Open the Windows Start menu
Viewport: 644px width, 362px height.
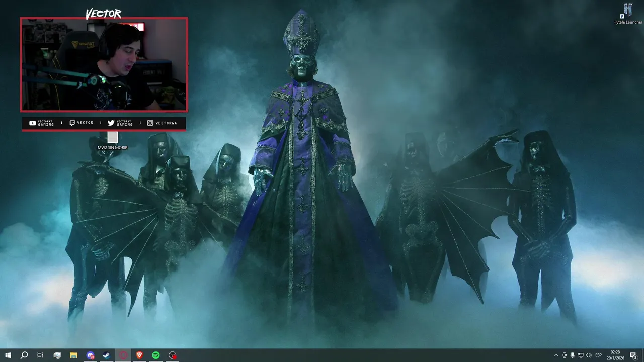point(8,355)
